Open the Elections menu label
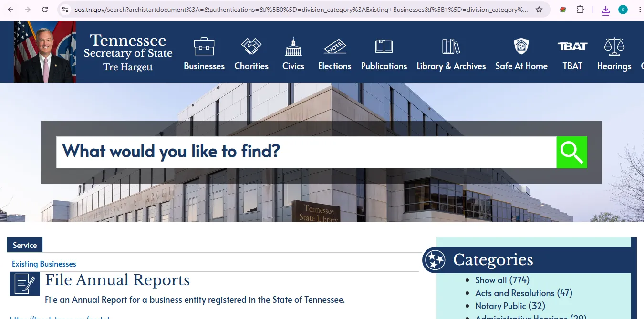 click(x=335, y=66)
